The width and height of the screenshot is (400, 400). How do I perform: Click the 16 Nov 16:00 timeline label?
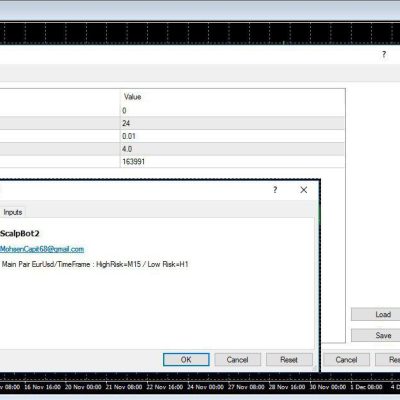[x=42, y=387]
